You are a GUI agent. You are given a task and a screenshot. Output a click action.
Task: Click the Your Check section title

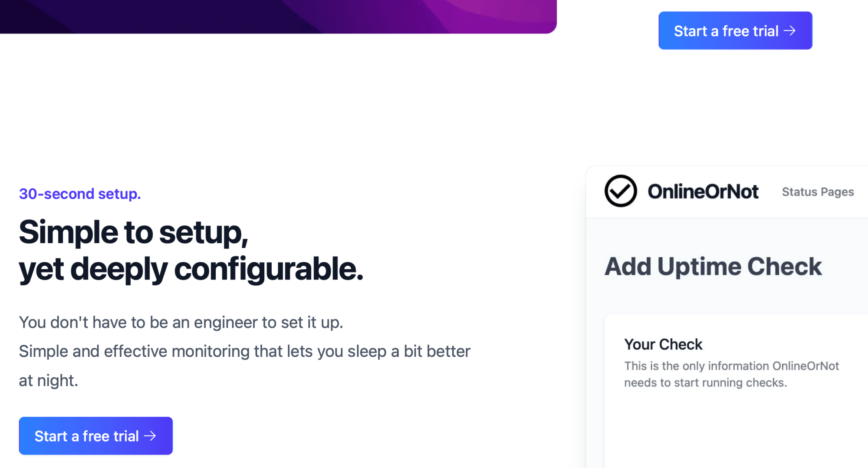click(663, 344)
